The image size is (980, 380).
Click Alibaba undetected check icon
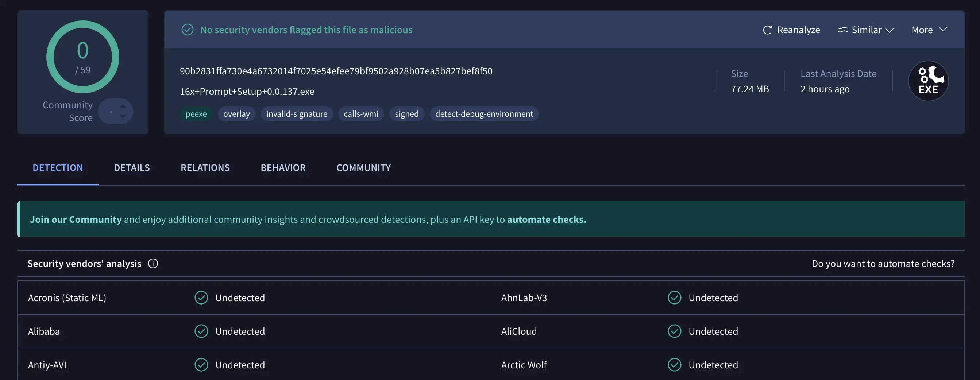(201, 331)
